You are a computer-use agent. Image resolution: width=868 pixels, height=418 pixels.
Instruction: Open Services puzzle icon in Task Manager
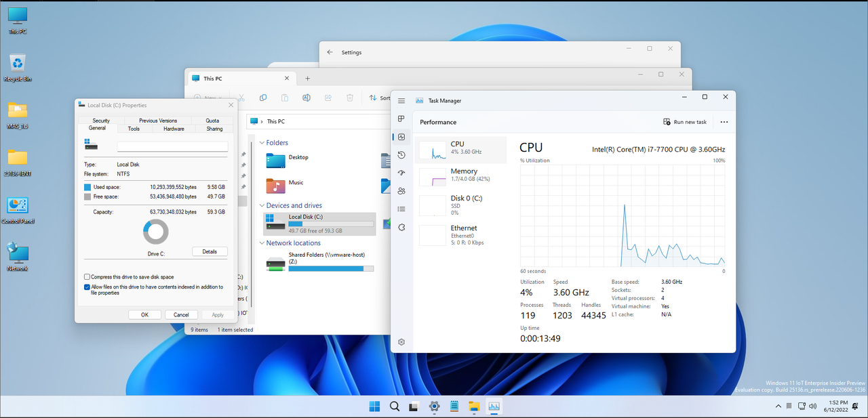[x=401, y=228]
